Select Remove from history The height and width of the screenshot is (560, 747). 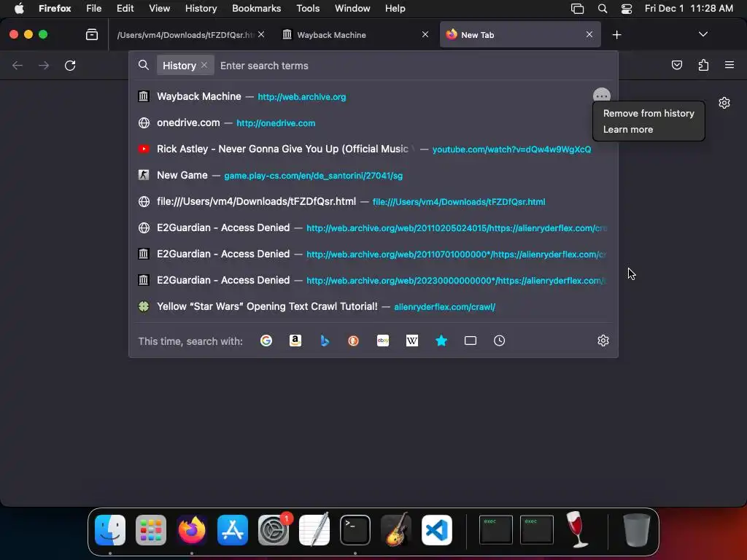click(x=649, y=113)
